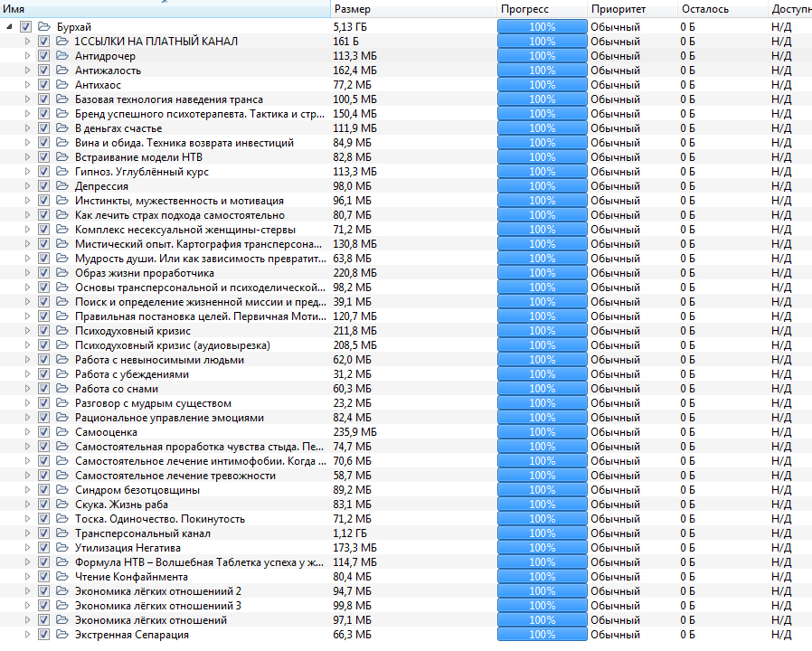Click the folder icon of Утилизация Негатива
812x651 pixels.
tap(61, 548)
